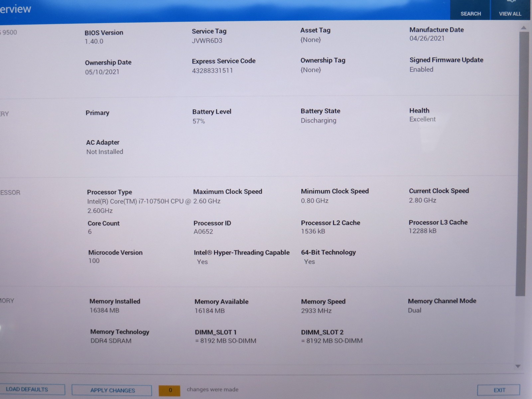The image size is (532, 399).
Task: Click Microcode Version value 100
Action: point(94,261)
